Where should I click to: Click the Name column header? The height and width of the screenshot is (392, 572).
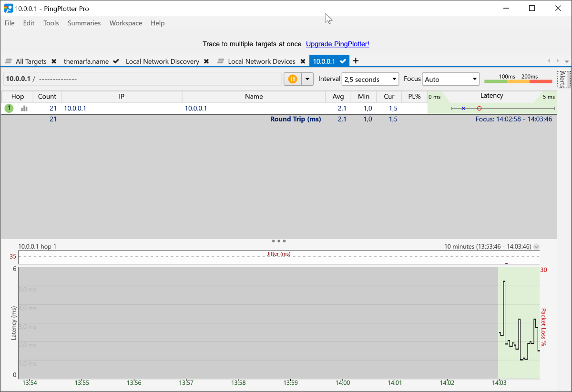click(x=254, y=96)
